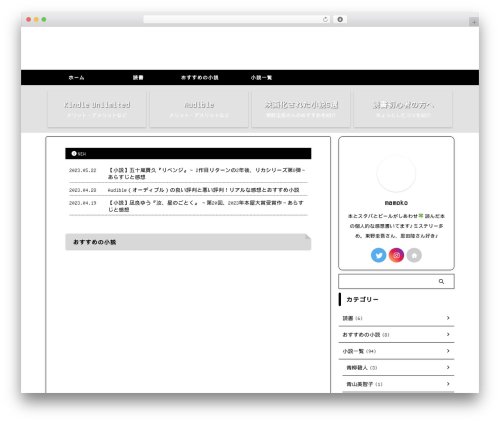Open the Instagram profile icon
The height and width of the screenshot is (423, 500).
coord(396,255)
